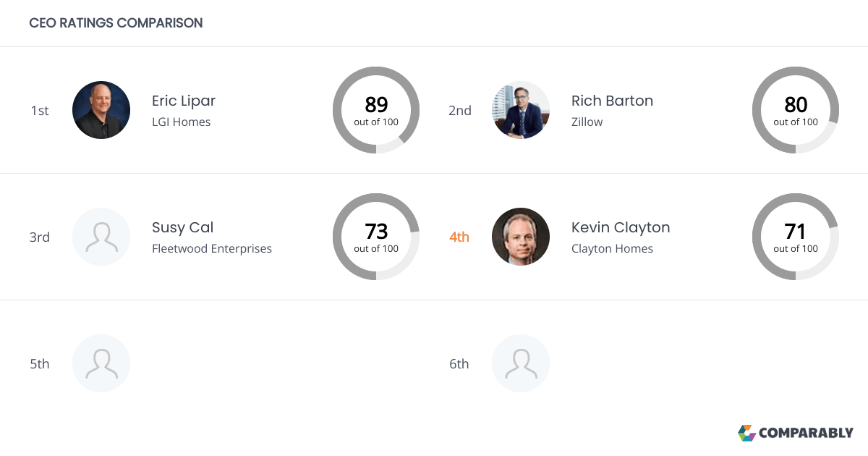The width and height of the screenshot is (868, 456).
Task: Click the 6th place empty avatar icon
Action: (521, 363)
